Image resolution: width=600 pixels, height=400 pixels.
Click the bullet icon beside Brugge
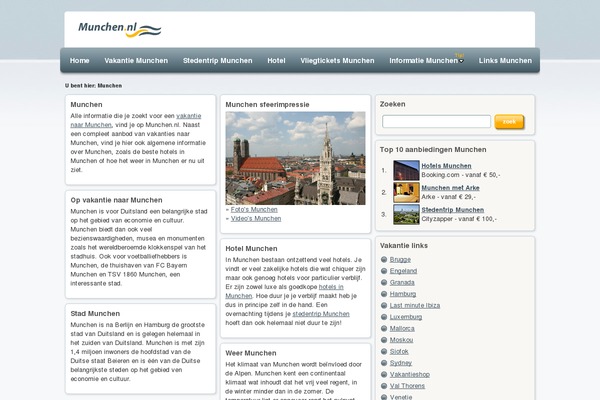point(384,260)
